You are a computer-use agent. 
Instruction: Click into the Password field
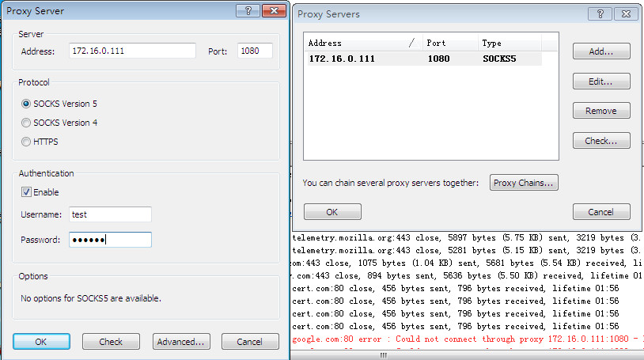click(x=110, y=240)
